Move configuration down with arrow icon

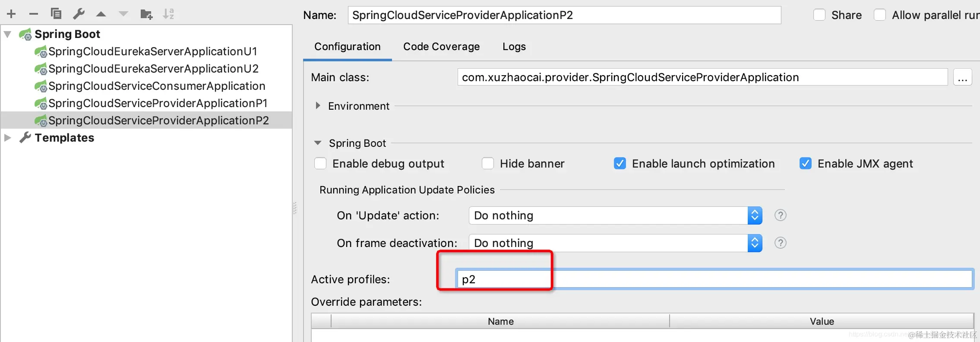coord(123,14)
